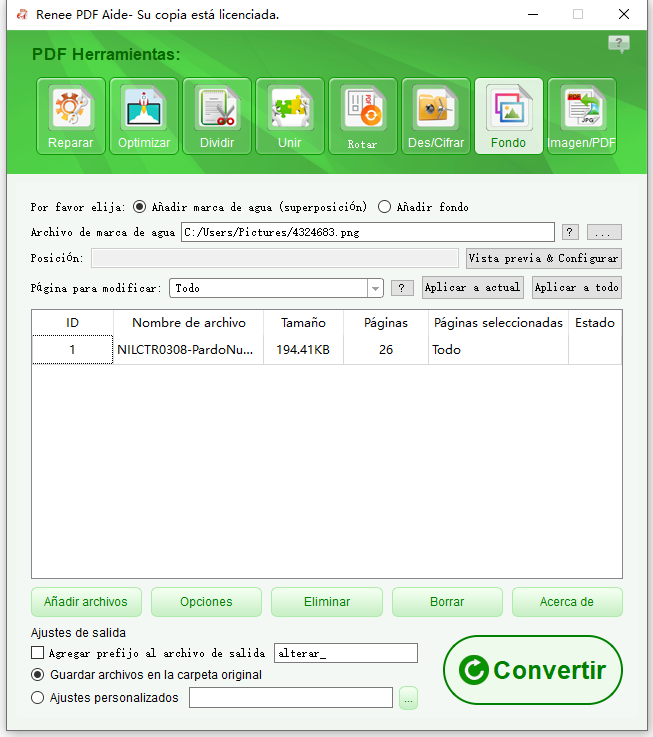Click the ID cell 1
Viewport: 653px width, 737px height.
click(x=72, y=350)
